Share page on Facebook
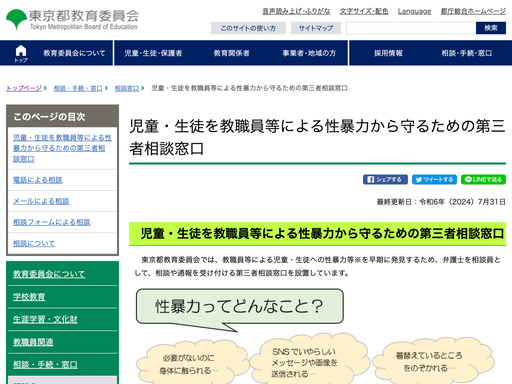The width and height of the screenshot is (512, 384). [x=385, y=180]
